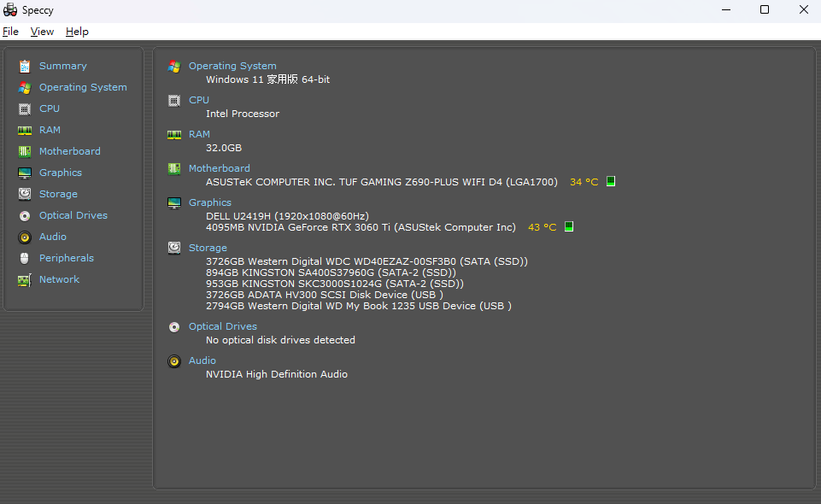Viewport: 821px width, 504px height.
Task: Click the Graphics monitor icon in summary panel
Action: coord(174,203)
